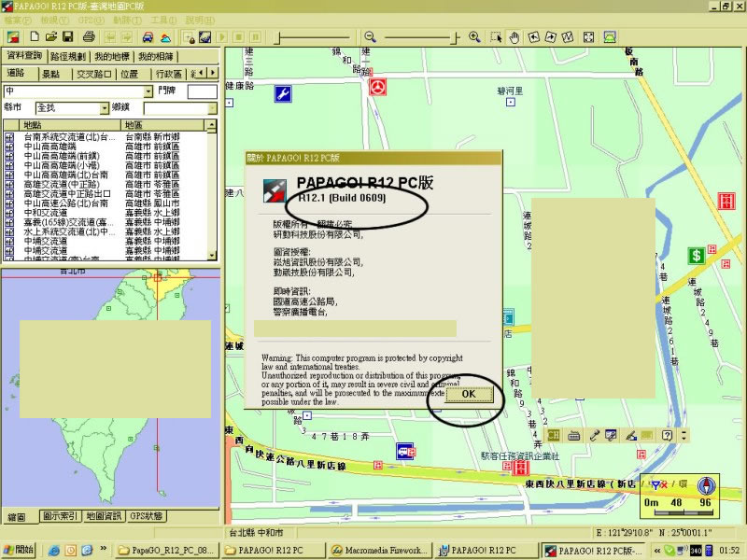Open the 檢視(V) menu
The width and height of the screenshot is (747, 560).
[55, 21]
